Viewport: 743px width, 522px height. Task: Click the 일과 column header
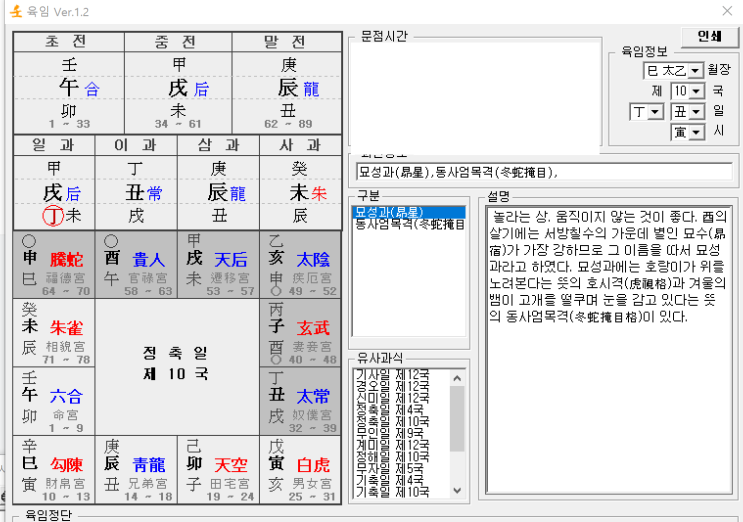[54, 145]
